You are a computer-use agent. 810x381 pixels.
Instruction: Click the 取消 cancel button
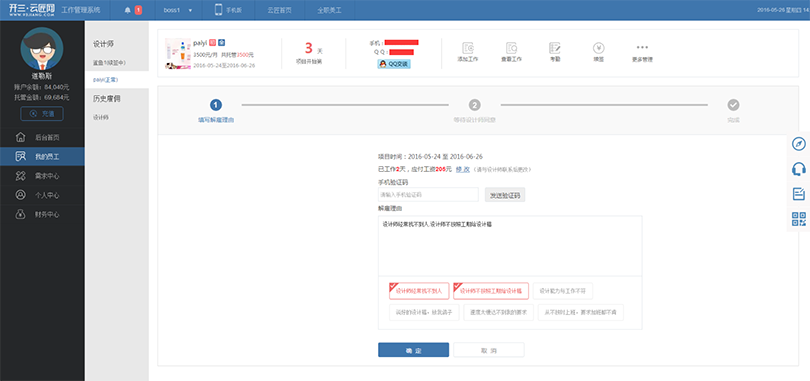coord(489,350)
